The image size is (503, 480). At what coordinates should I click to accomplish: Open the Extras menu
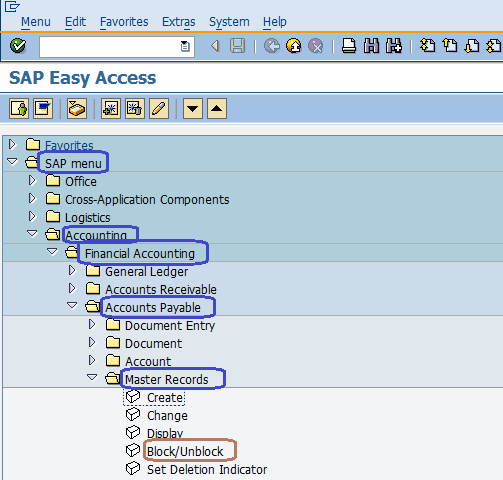click(x=179, y=22)
